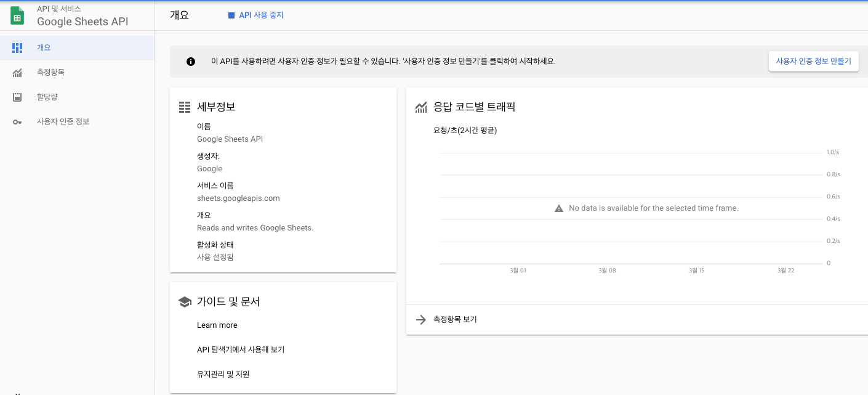This screenshot has width=868, height=395.
Task: Click the 활성화 상태 field label
Action: [215, 245]
